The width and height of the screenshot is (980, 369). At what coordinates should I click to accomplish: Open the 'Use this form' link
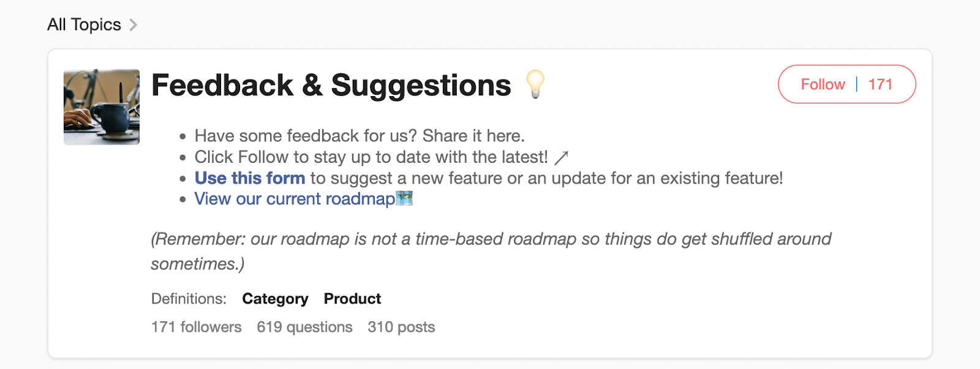point(249,178)
